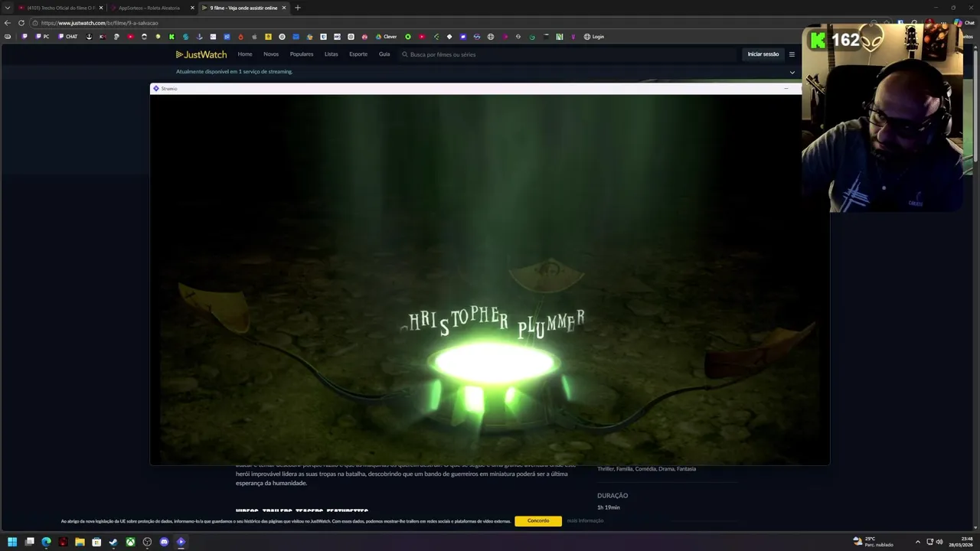
Task: Select the Esporte menu item
Action: click(358, 54)
